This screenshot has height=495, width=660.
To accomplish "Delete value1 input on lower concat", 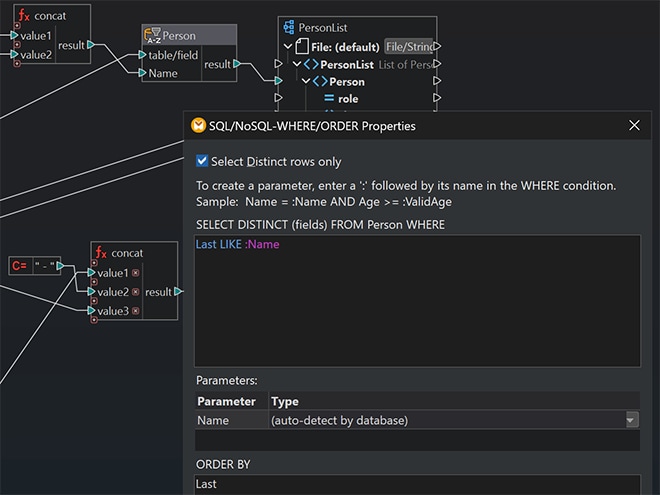I will tap(136, 273).
